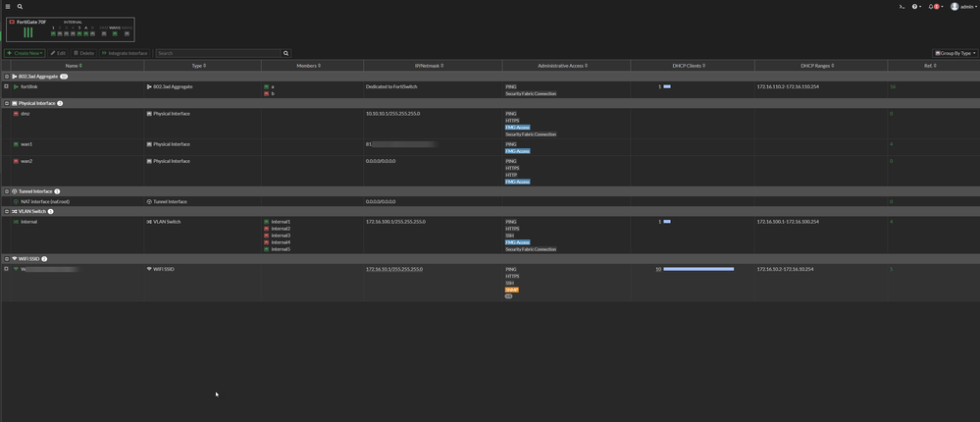Click the wan1 reference count 4
This screenshot has height=422, width=980.
coord(892,144)
